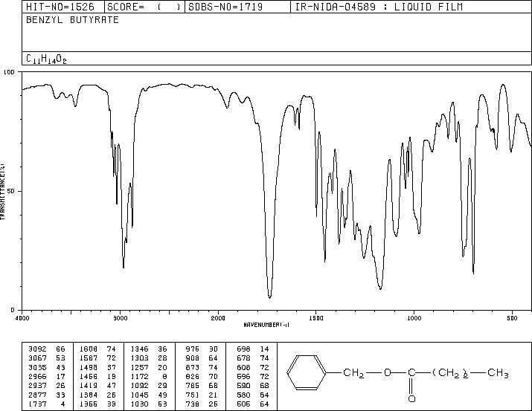Image resolution: width=532 pixels, height=411 pixels.
Task: Pick the 1346 wavenumber value
Action: pyautogui.click(x=139, y=349)
